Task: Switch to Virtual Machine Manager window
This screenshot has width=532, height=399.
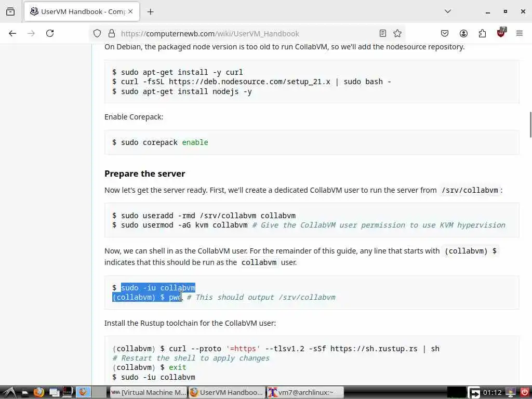Action: pos(149,393)
